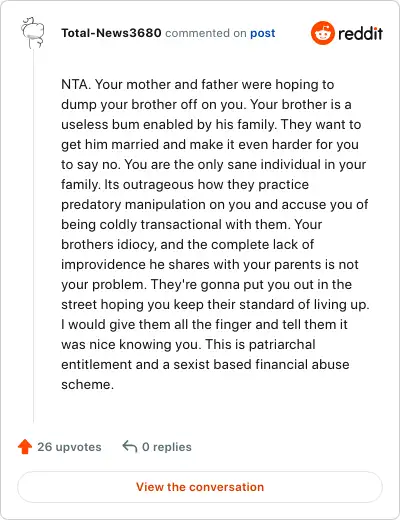
Task: Click the "26 upvotes" count
Action: point(69,447)
